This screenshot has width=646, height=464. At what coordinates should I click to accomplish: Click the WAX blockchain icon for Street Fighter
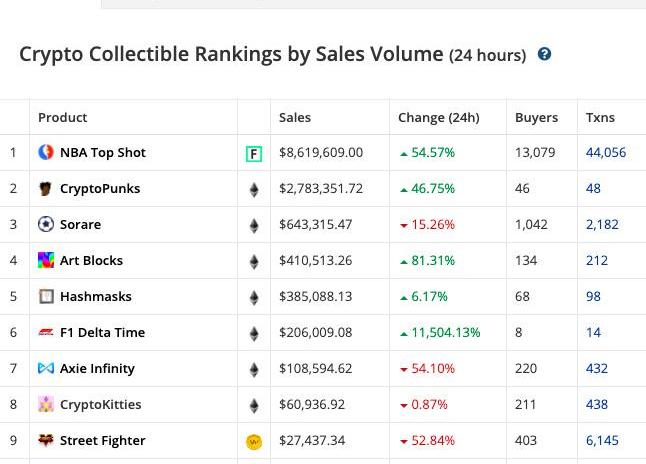(x=254, y=442)
